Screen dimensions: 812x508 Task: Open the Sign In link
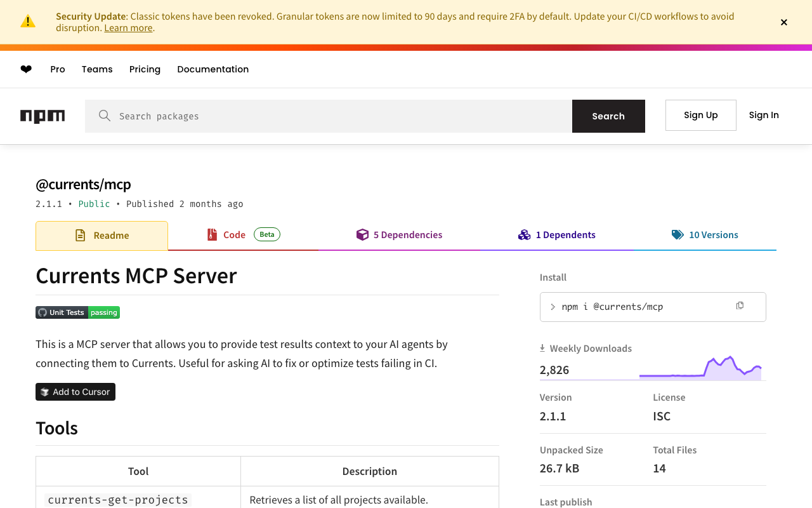(763, 115)
